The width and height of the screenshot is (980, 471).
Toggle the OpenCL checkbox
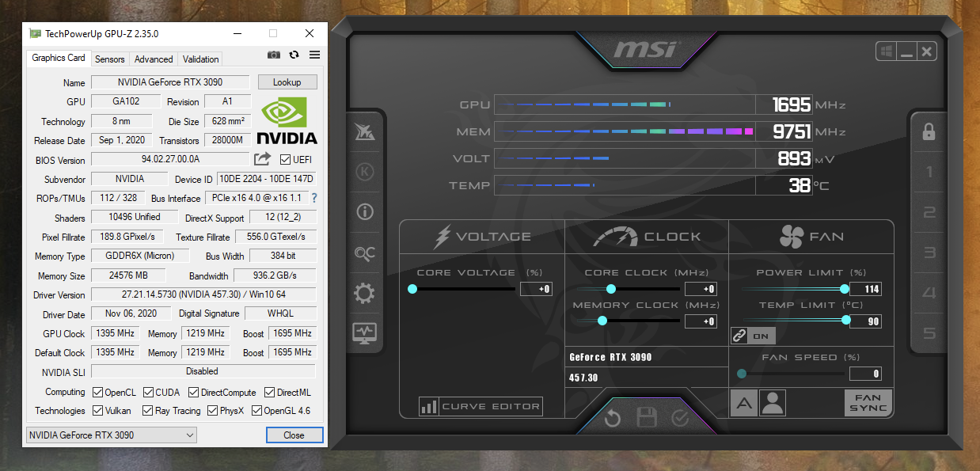coord(97,392)
